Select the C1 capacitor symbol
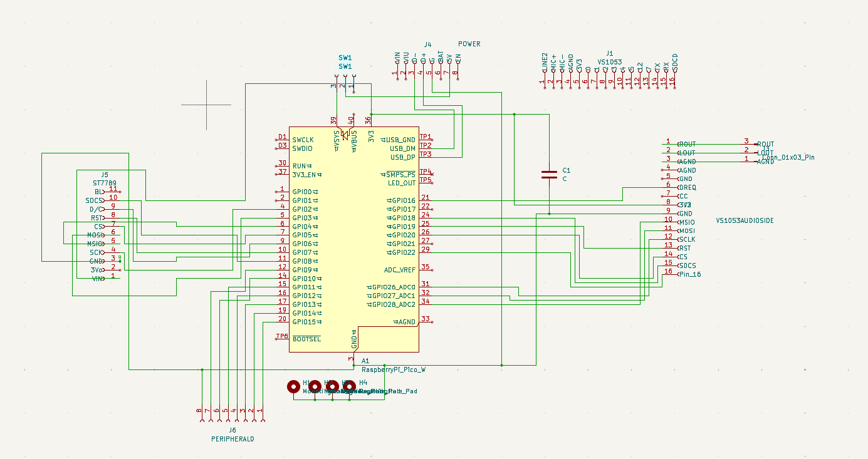The height and width of the screenshot is (459, 868). [549, 174]
